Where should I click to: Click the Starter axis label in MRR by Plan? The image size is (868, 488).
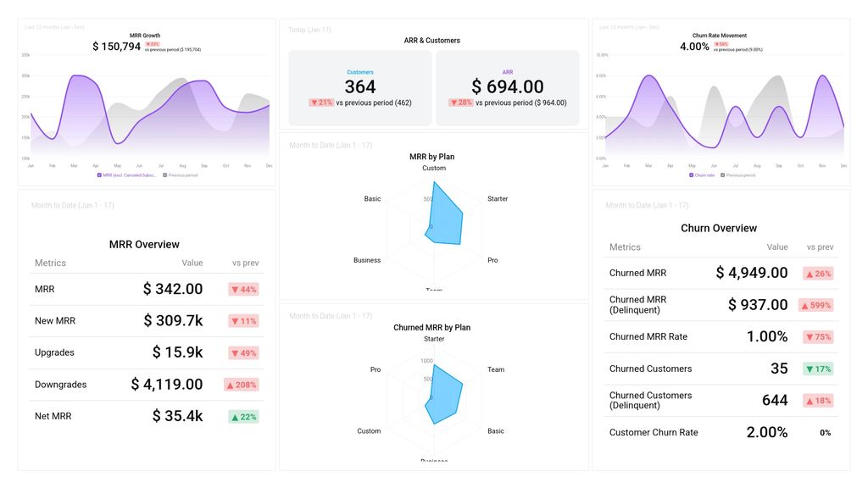pyautogui.click(x=498, y=198)
